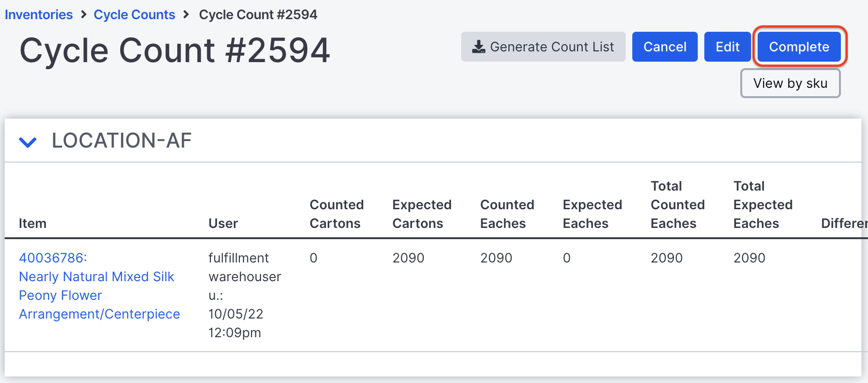Click the Expected Eaches column header
868x383 pixels.
click(x=592, y=214)
